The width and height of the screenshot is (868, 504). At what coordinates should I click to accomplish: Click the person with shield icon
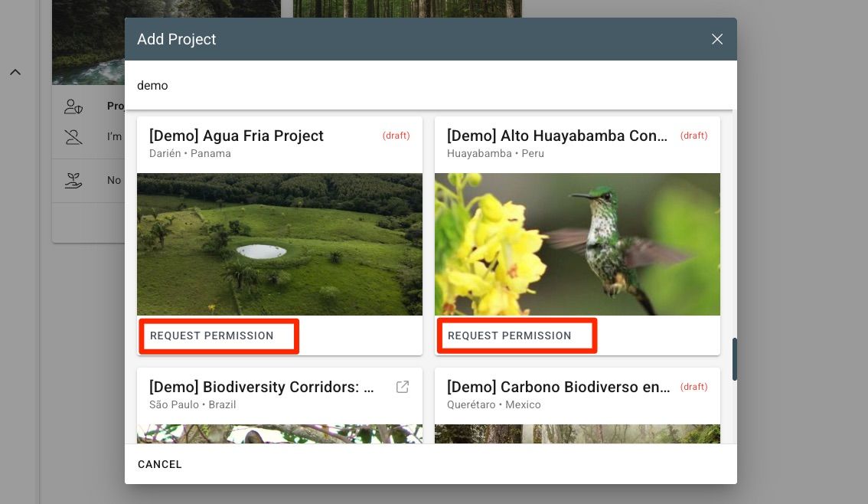click(x=73, y=106)
